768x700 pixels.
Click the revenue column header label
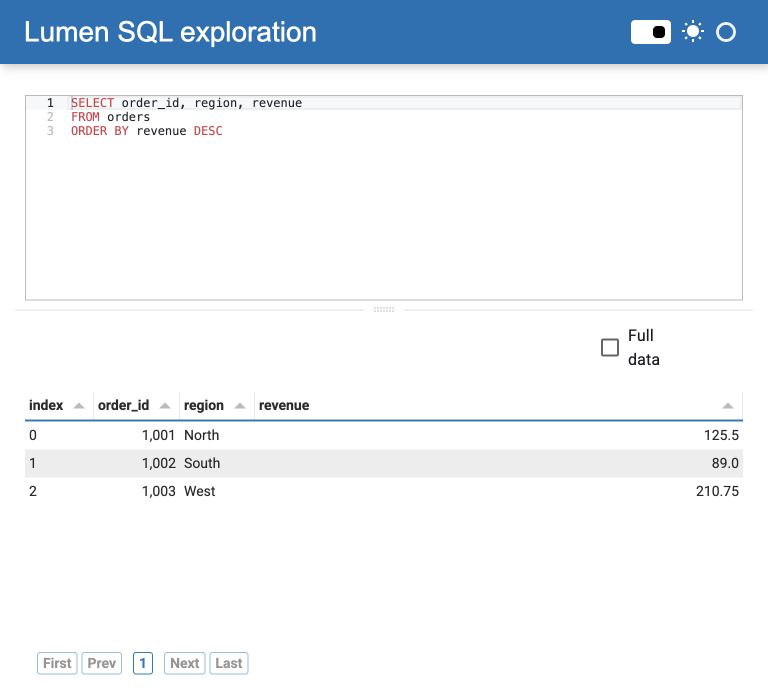click(284, 405)
